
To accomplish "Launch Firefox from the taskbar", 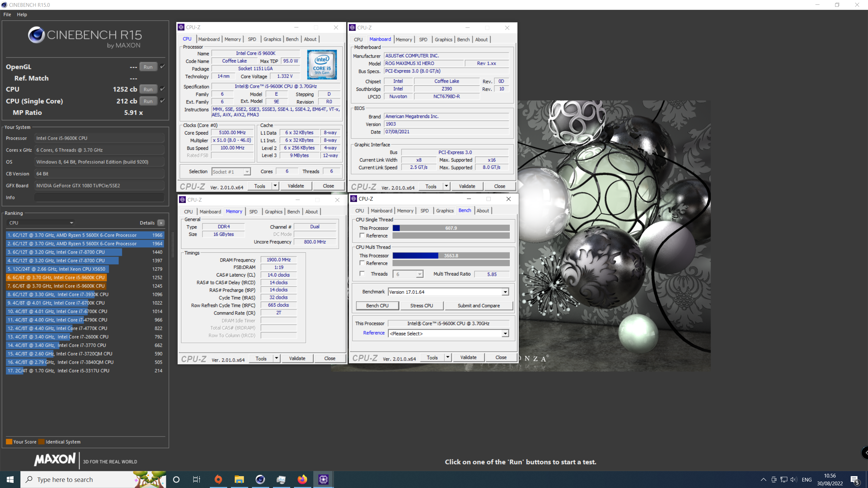I will [x=302, y=480].
